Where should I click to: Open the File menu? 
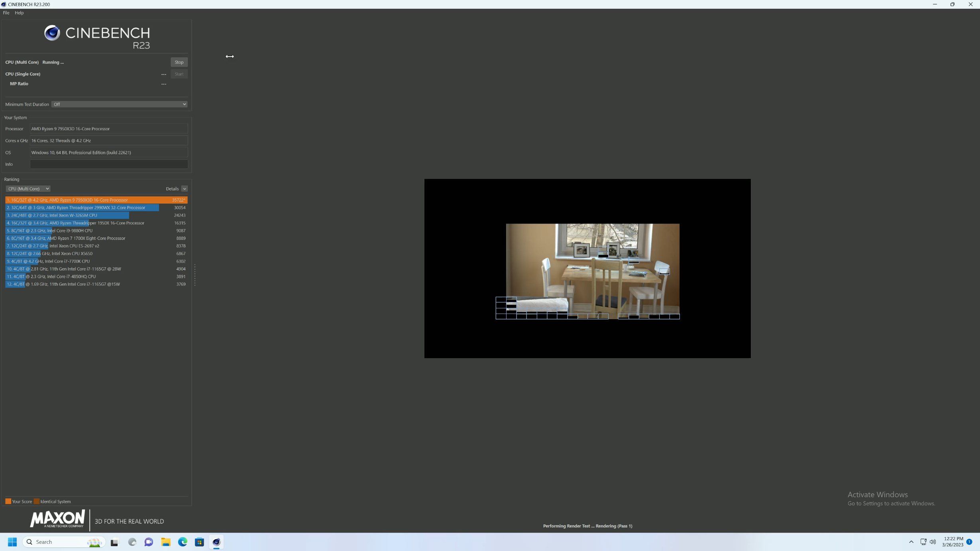click(6, 13)
